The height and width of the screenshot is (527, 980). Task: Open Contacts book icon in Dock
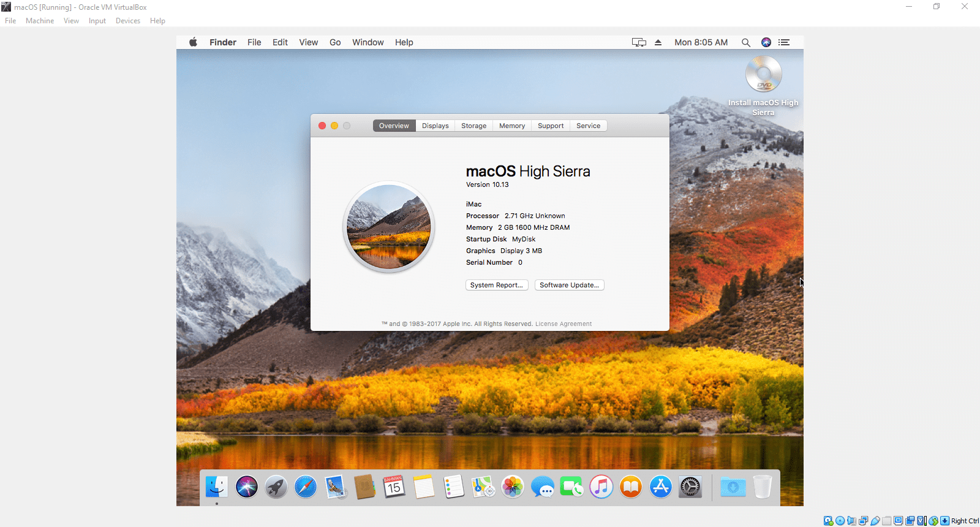[364, 487]
